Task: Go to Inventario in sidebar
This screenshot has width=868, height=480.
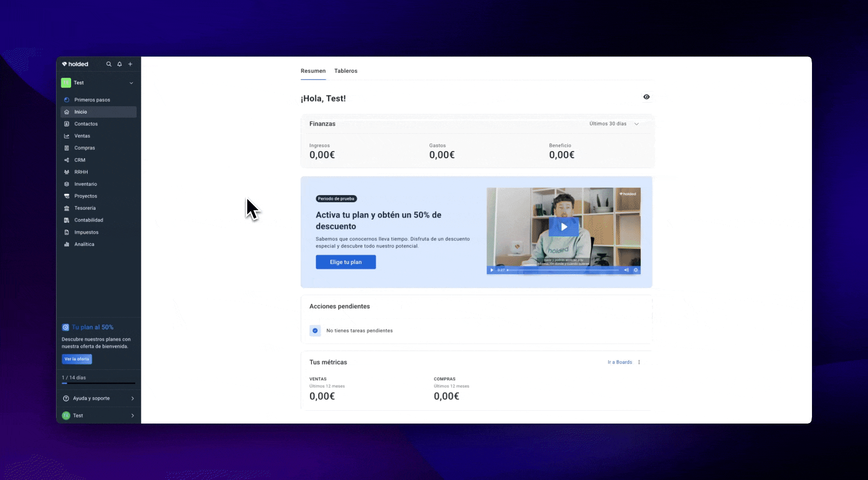Action: [85, 184]
